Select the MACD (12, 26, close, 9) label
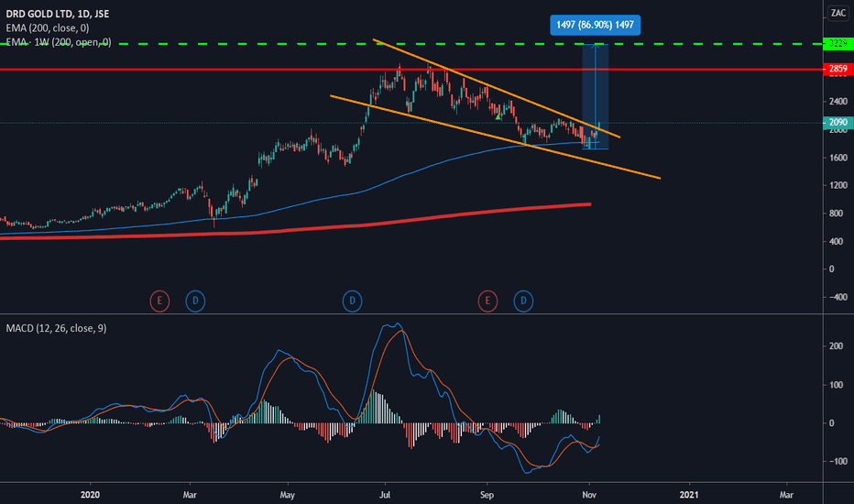The height and width of the screenshot is (504, 854). [56, 328]
